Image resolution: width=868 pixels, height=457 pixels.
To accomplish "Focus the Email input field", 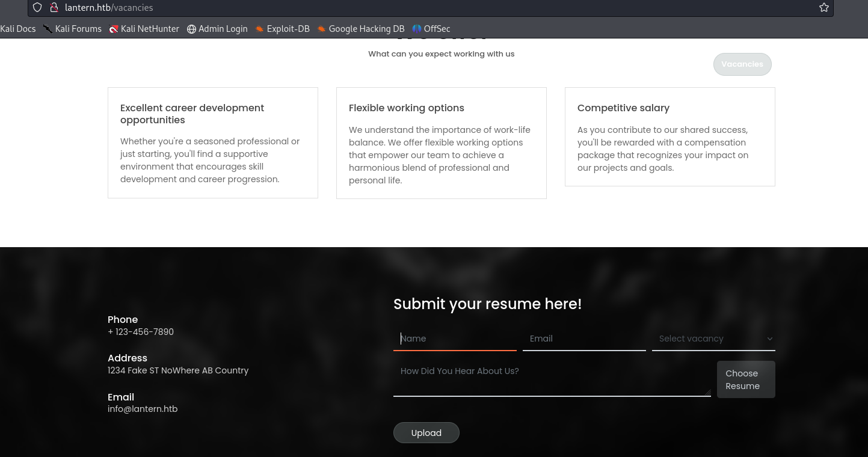I will click(584, 339).
